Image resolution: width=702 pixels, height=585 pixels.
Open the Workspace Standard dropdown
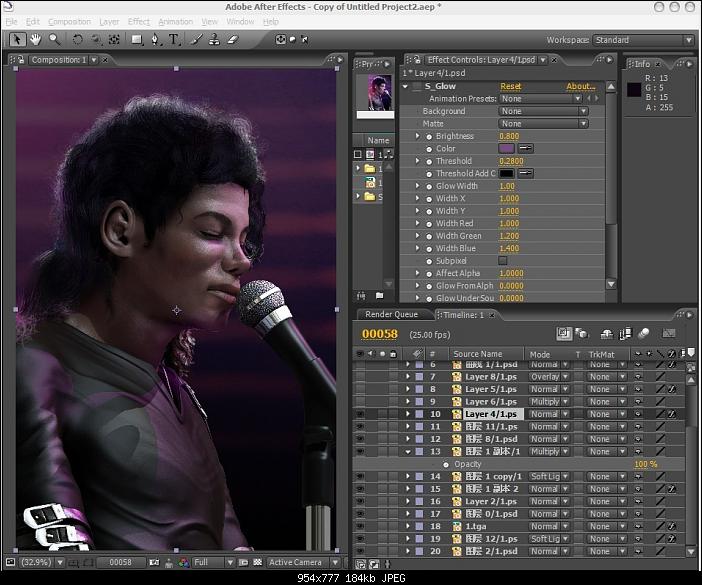click(x=643, y=40)
